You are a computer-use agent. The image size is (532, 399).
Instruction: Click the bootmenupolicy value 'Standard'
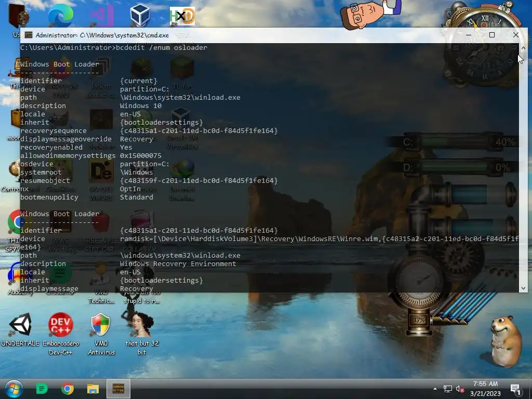(137, 197)
